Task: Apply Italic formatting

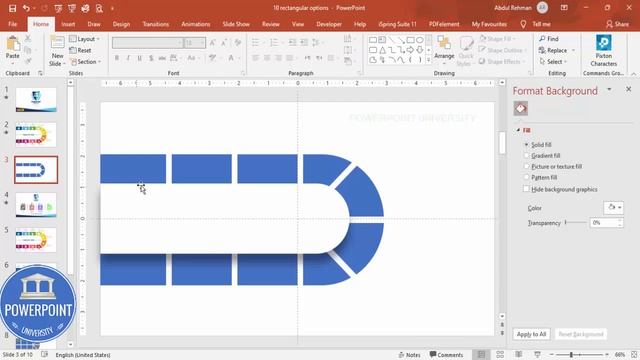Action: [128, 58]
